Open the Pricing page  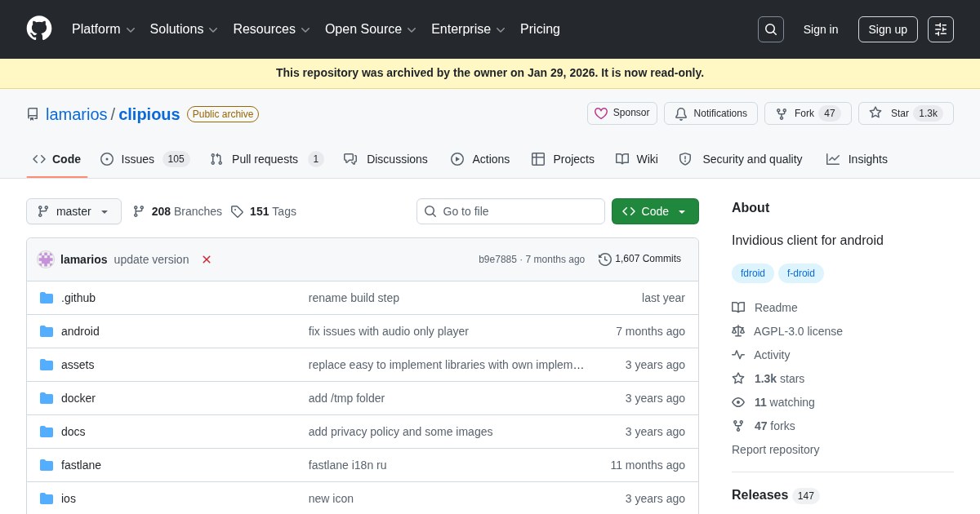coord(540,29)
